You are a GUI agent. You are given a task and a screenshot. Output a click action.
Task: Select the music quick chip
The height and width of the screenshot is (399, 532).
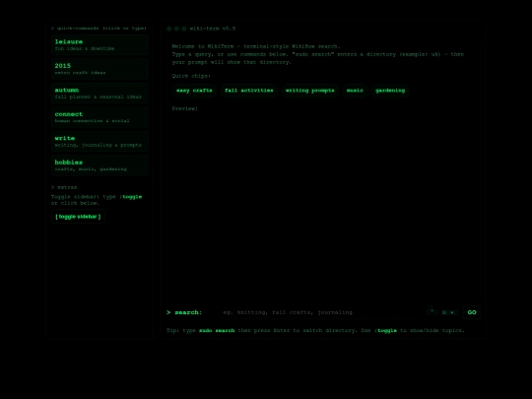[x=355, y=91]
